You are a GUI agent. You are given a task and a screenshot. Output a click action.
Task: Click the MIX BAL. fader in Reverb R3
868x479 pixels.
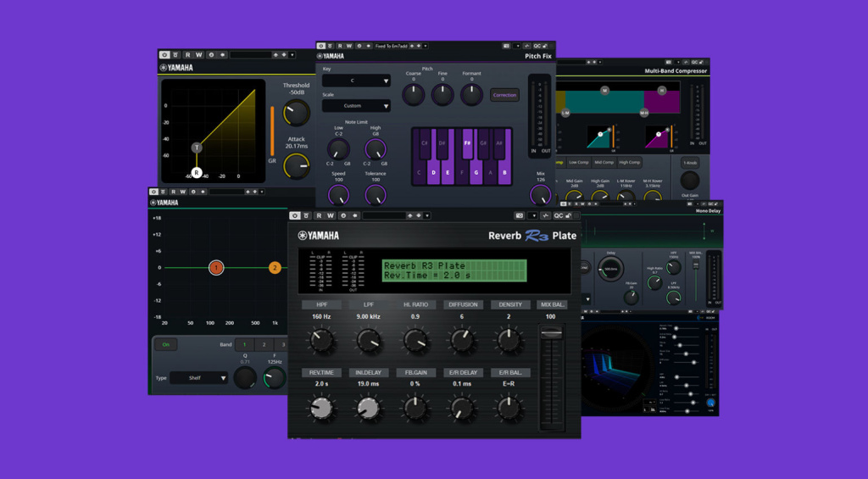(551, 333)
